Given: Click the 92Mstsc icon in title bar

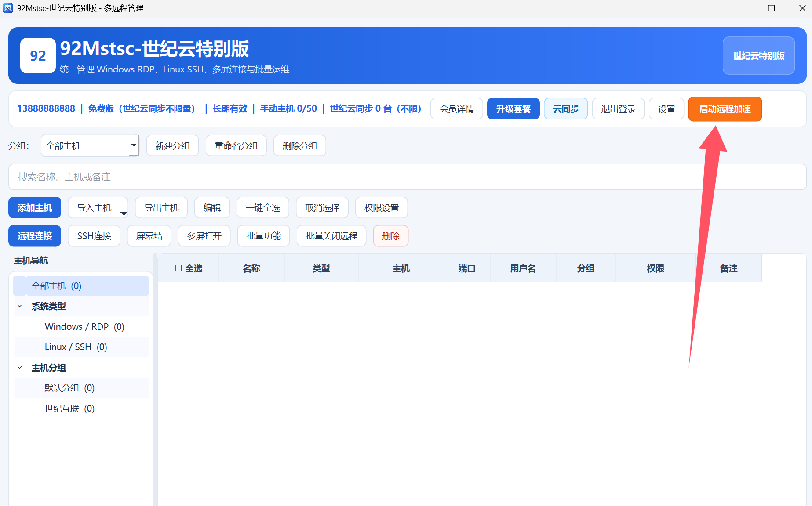Looking at the screenshot, I should (x=8, y=8).
